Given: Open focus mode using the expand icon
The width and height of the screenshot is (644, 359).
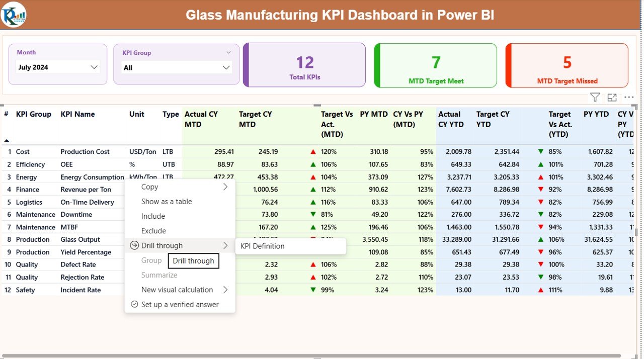Looking at the screenshot, I should tap(611, 97).
